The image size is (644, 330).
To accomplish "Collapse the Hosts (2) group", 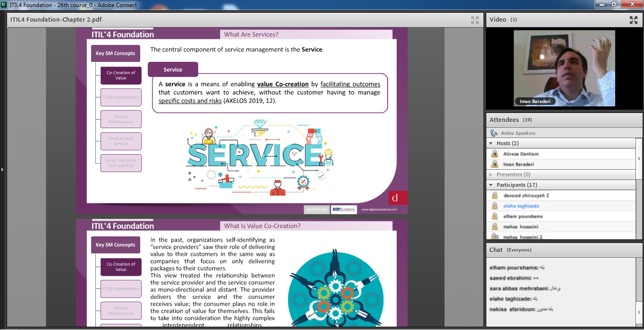I will tap(491, 143).
